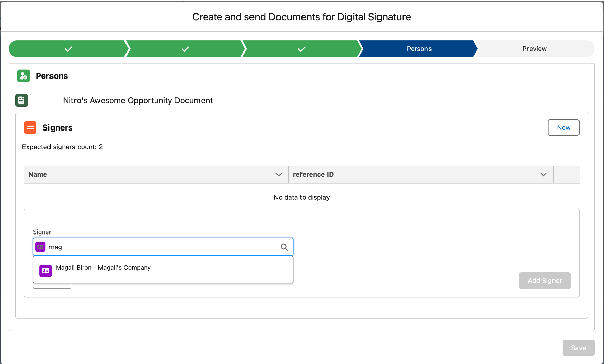This screenshot has width=604, height=364.
Task: Click the green Persons section icon
Action: pyautogui.click(x=23, y=76)
